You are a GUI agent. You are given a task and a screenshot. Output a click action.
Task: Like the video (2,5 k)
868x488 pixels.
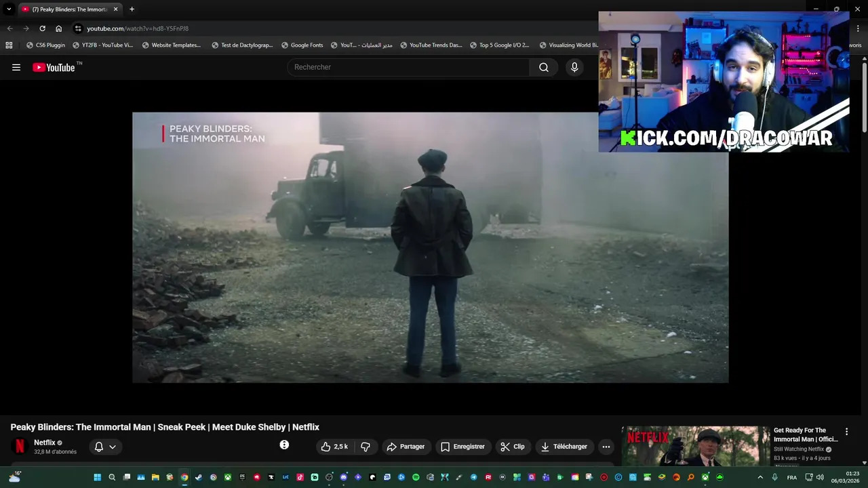pyautogui.click(x=335, y=447)
